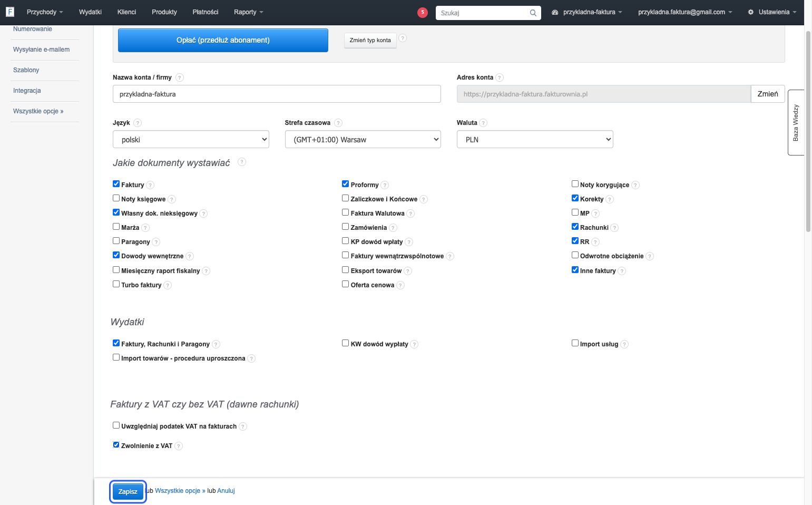Open the Waluta PLN dropdown

pos(535,140)
